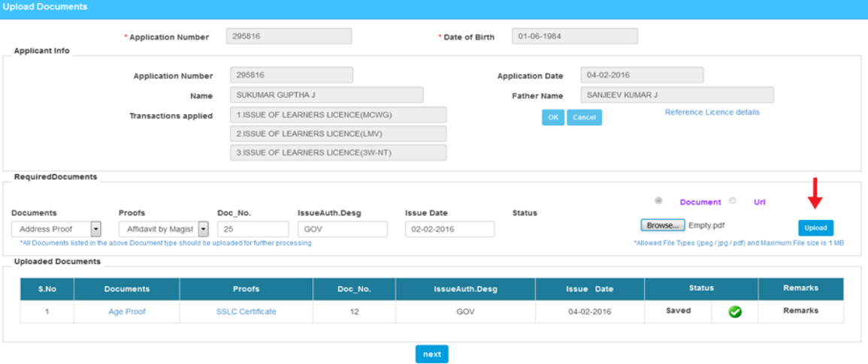Viewport: 868px width, 364px height.
Task: Click the Cancel button
Action: click(x=584, y=118)
